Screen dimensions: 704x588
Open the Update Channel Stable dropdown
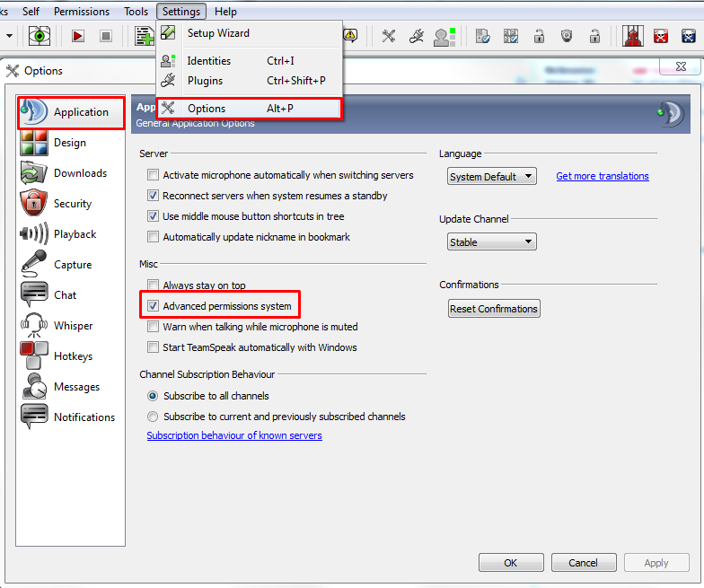(492, 242)
